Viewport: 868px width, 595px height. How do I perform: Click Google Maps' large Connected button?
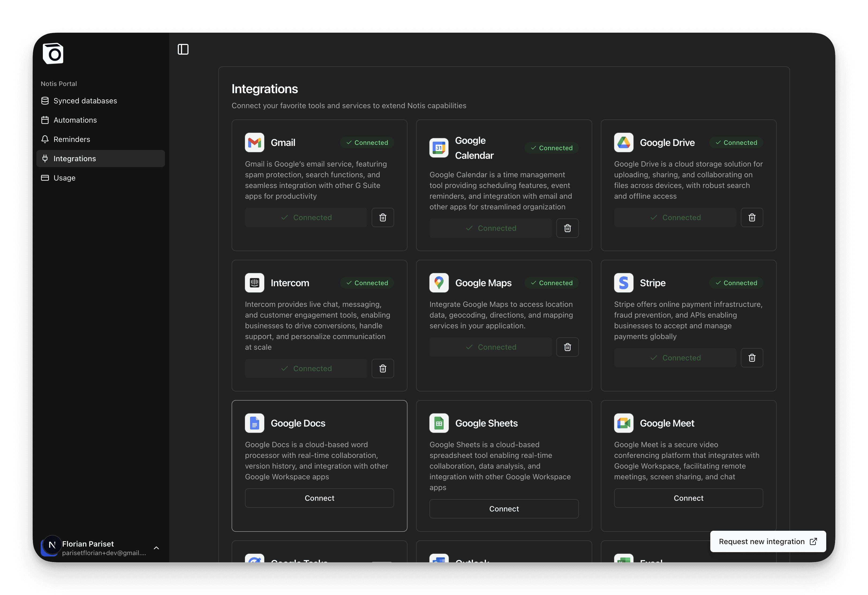coord(491,347)
